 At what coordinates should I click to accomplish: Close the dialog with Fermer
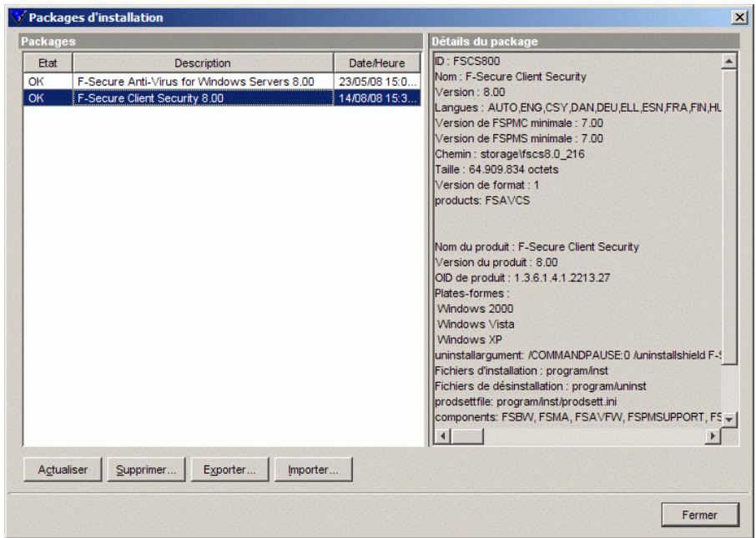(x=699, y=515)
